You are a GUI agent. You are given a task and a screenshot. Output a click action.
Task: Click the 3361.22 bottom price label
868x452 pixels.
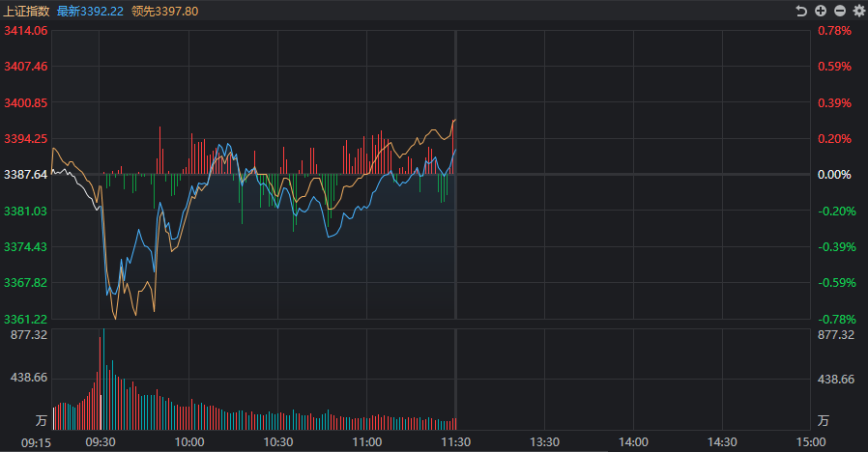26,320
